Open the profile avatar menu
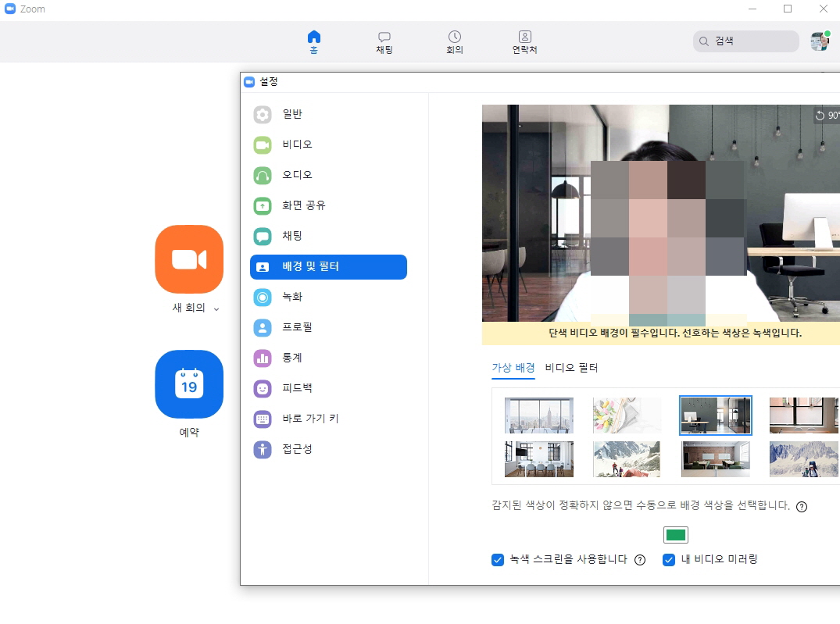Viewport: 840px width, 624px height. pyautogui.click(x=820, y=41)
